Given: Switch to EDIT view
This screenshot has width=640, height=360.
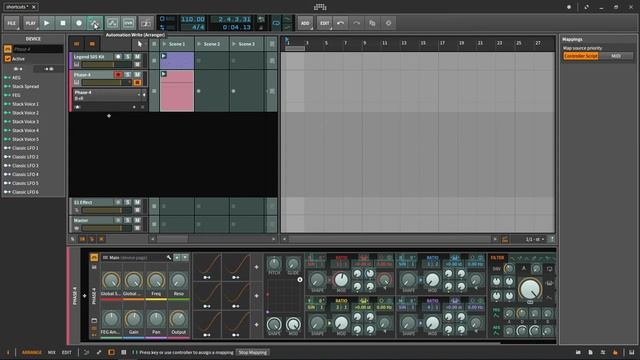Looking at the screenshot, I should click(67, 352).
